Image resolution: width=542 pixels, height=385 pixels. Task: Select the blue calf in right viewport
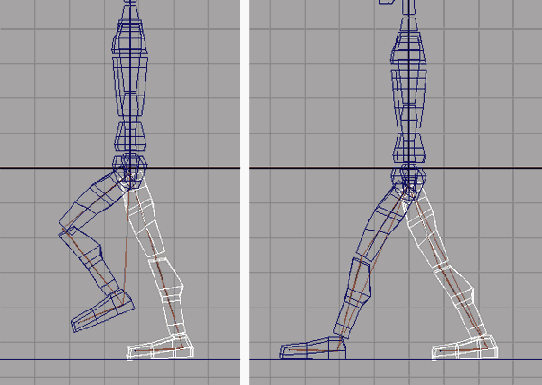(x=353, y=297)
